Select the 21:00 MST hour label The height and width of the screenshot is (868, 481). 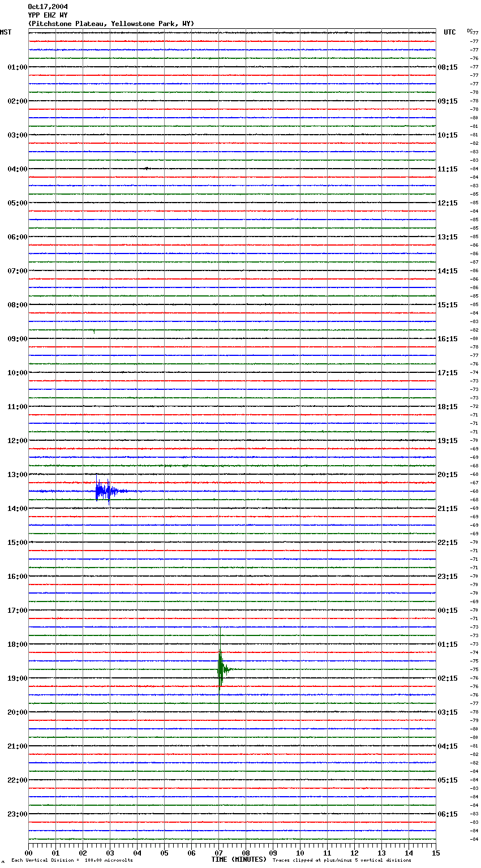(18, 746)
